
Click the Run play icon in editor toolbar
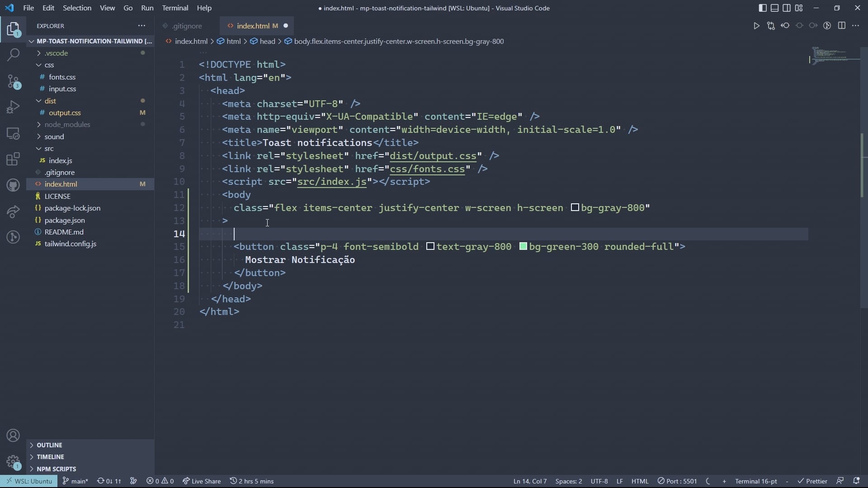pos(756,26)
